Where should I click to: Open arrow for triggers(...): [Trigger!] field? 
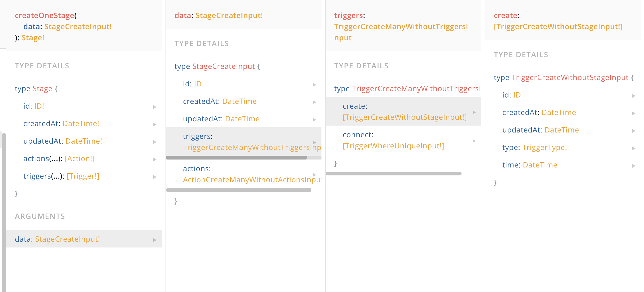[x=155, y=177]
